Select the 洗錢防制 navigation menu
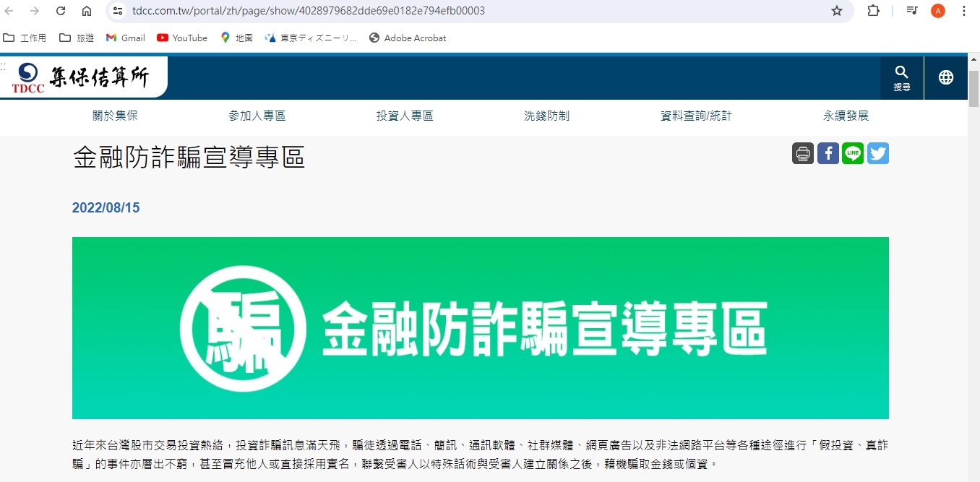The height and width of the screenshot is (482, 980). pos(547,114)
